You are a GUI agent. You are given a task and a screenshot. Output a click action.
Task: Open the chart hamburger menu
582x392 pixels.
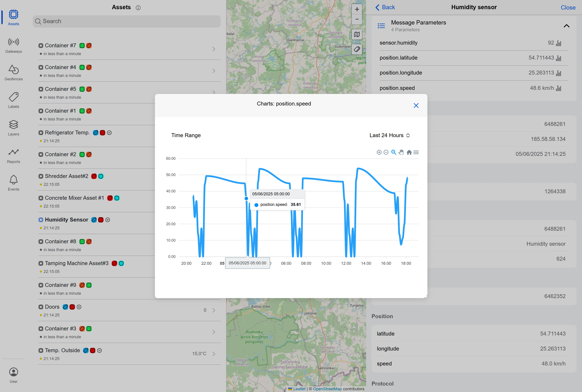[416, 152]
